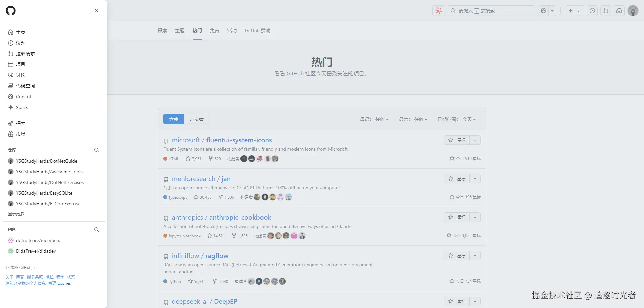Open Spark from the sidebar
The image size is (644, 308).
click(x=54, y=107)
